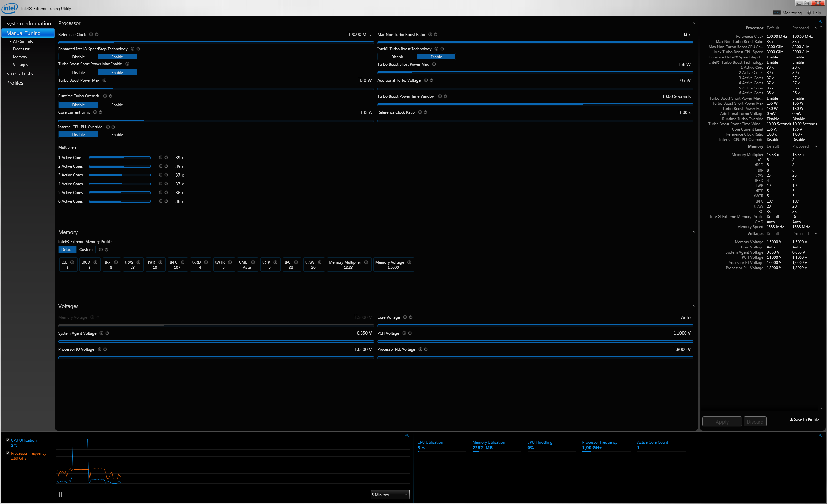Adjust 1 Active Core multiplier slider
The height and width of the screenshot is (504, 827).
(120, 157)
